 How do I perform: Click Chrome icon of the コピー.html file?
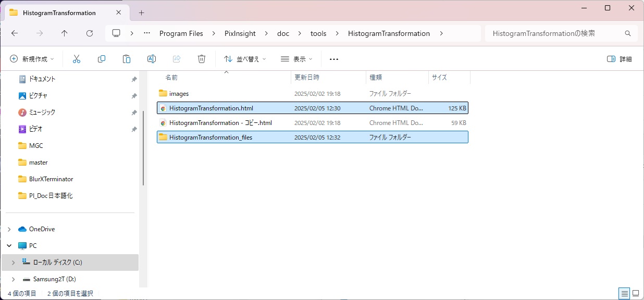(163, 123)
